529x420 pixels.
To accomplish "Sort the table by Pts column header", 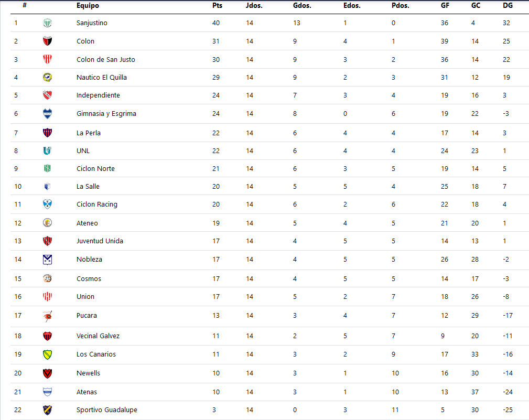I will 217,5.
